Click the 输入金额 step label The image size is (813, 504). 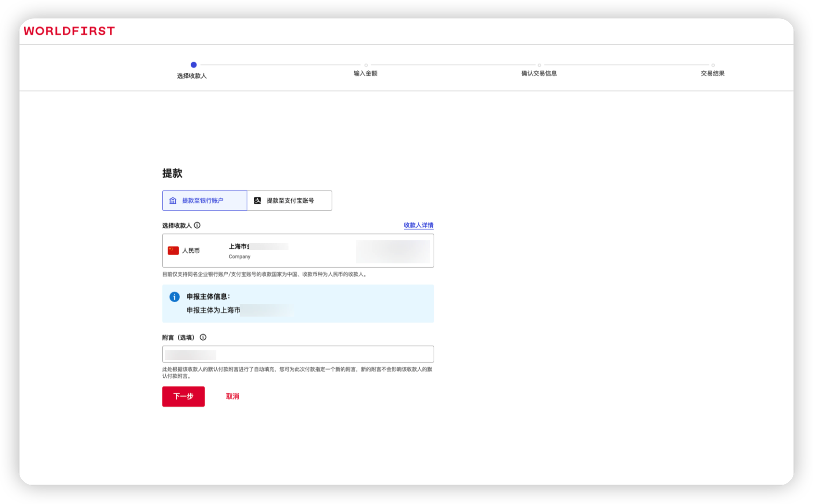365,73
